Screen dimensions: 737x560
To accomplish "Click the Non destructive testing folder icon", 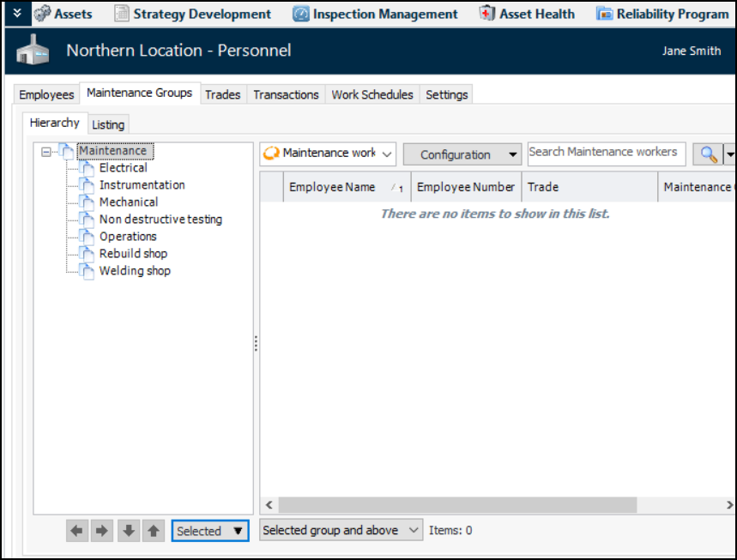I will (x=87, y=220).
